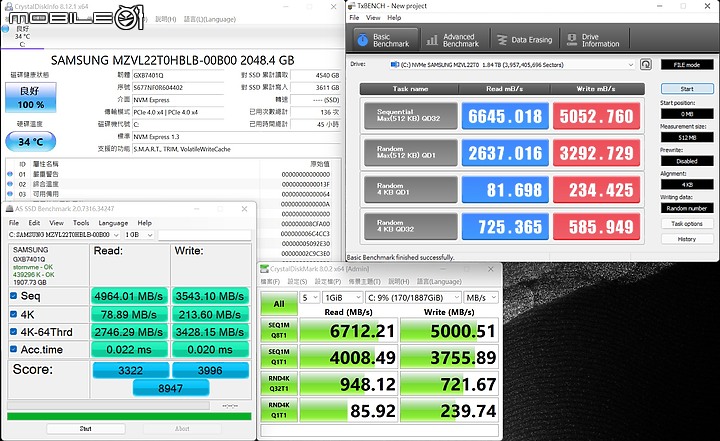Open the Drive Information tab

pos(594,40)
